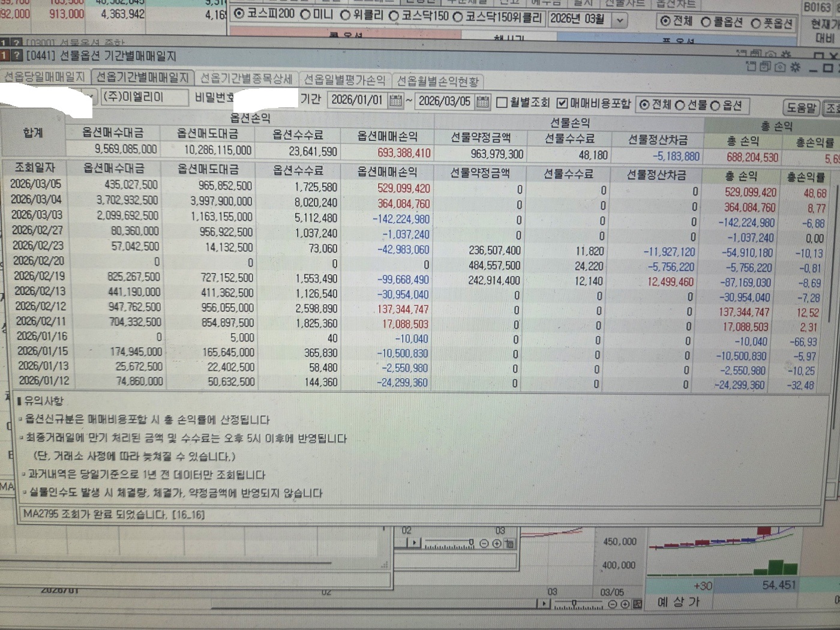This screenshot has height=630, width=840.
Task: Switch to the 선옵기간별종목상세 tab
Action: [246, 79]
